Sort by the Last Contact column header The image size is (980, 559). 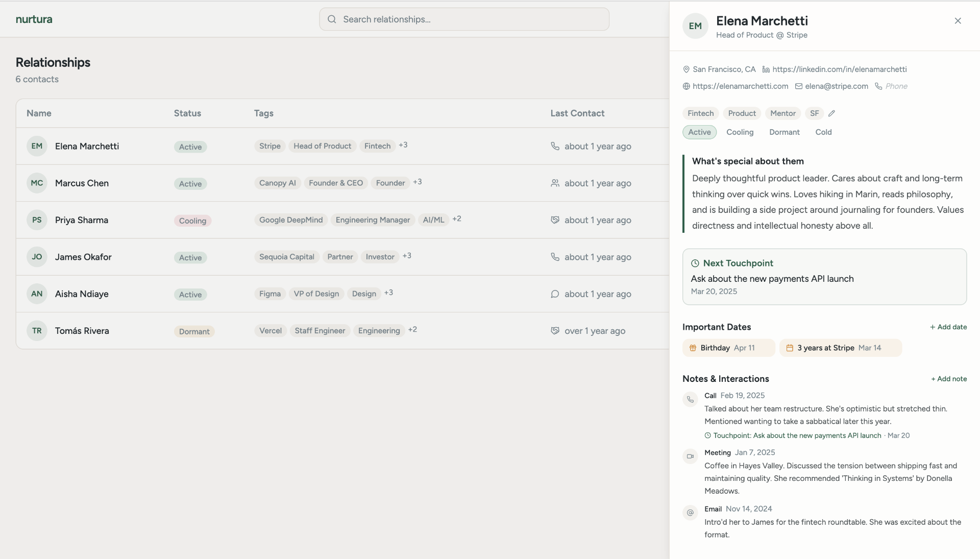coord(577,113)
